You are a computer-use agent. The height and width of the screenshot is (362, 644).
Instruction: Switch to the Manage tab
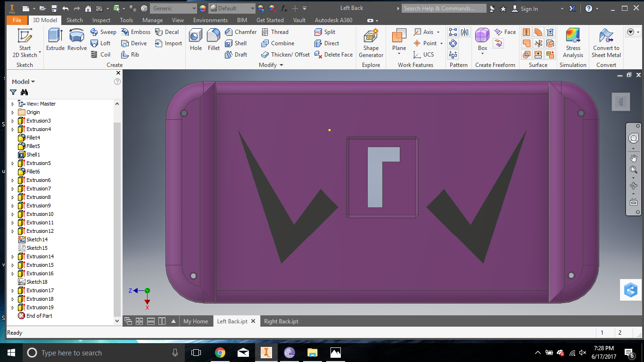(152, 20)
